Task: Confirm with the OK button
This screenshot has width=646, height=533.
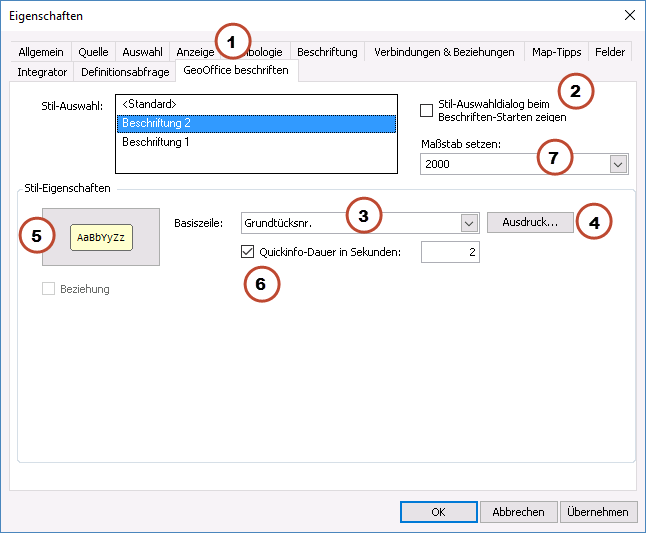Action: click(438, 511)
